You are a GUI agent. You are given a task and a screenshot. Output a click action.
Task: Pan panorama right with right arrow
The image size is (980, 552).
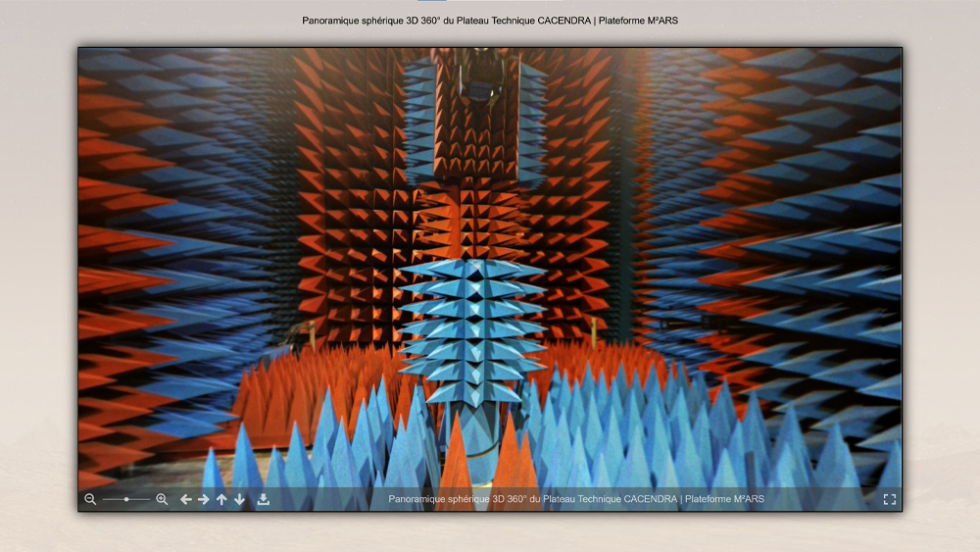[204, 499]
